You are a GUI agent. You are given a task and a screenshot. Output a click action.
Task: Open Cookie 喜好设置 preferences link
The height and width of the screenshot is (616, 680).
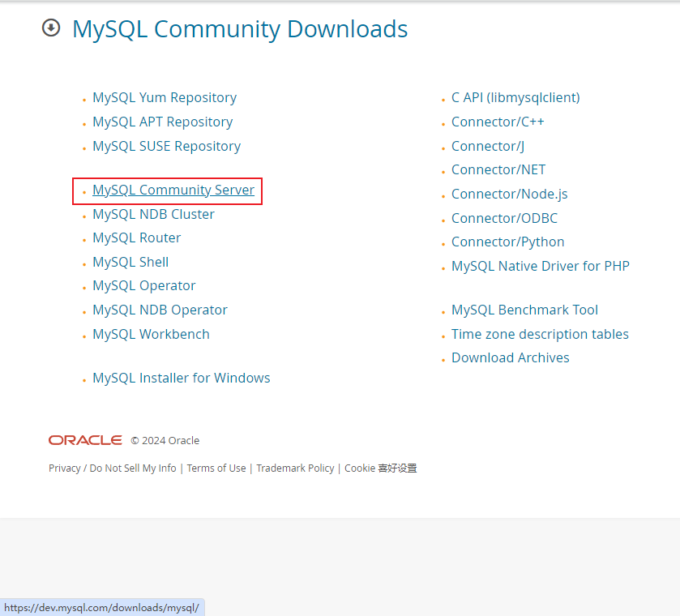380,468
